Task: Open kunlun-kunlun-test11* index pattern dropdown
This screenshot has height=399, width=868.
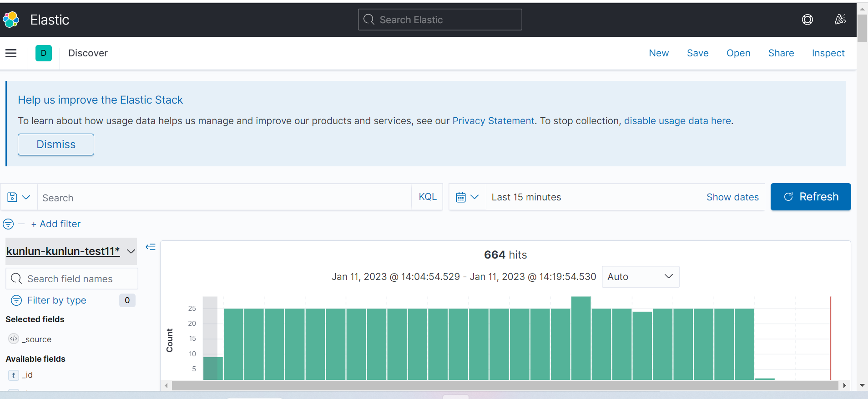Action: (x=71, y=251)
